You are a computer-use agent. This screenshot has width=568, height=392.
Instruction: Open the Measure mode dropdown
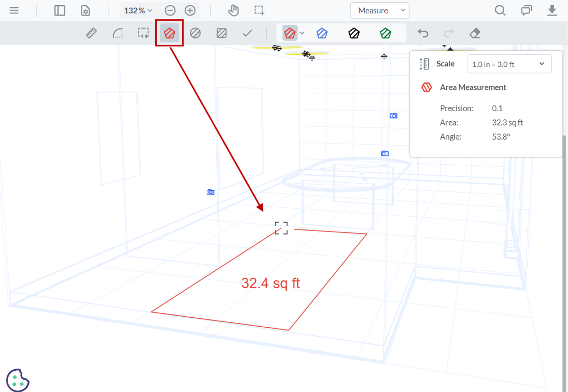(x=379, y=10)
